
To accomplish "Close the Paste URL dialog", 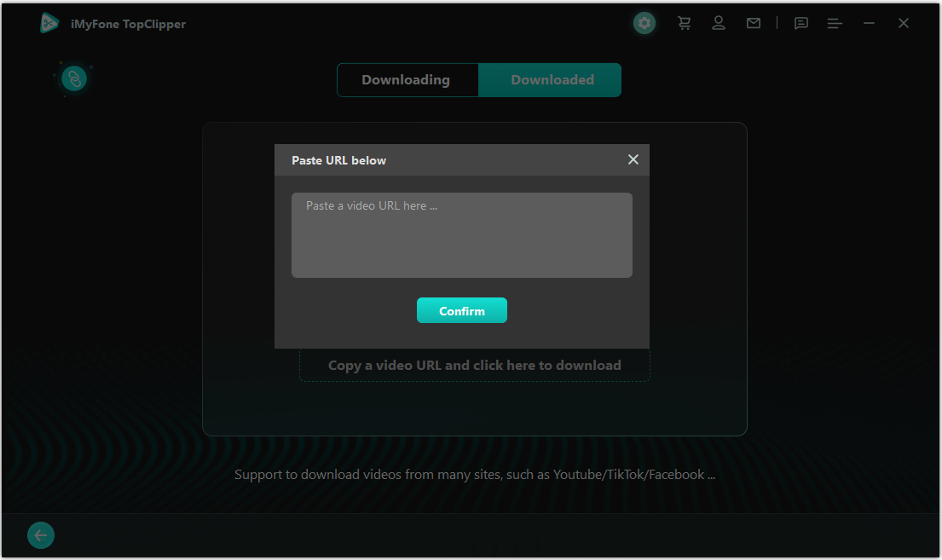I will point(633,159).
